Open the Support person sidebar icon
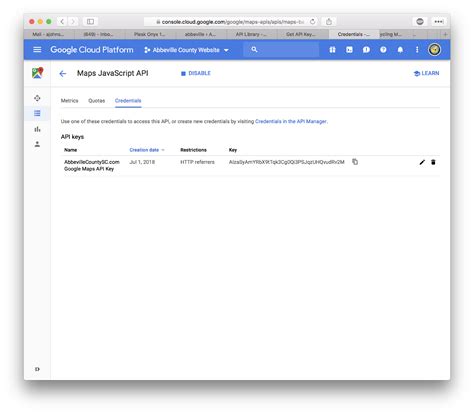Image resolution: width=474 pixels, height=414 pixels. tap(37, 144)
